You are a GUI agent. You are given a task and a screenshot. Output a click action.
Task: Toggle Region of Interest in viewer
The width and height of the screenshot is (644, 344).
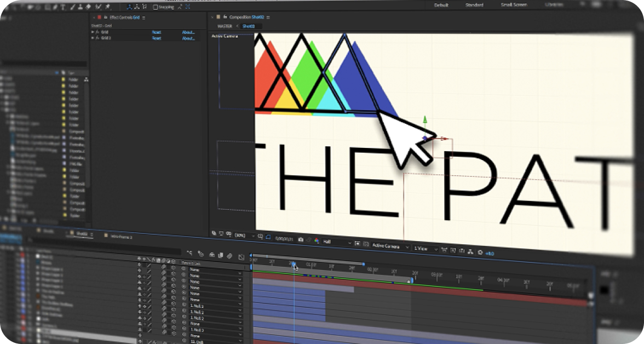tap(357, 243)
